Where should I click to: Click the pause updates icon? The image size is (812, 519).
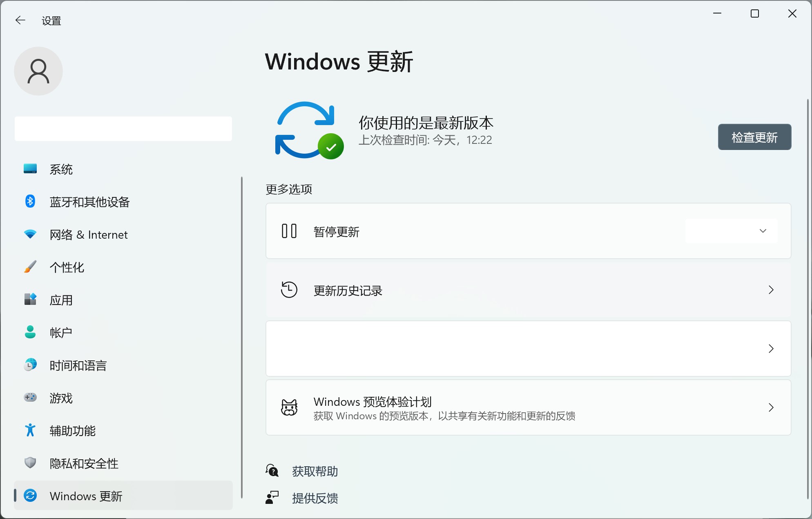[x=289, y=231]
